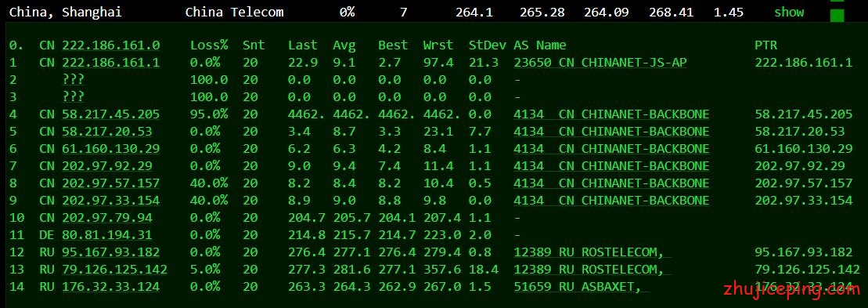The height and width of the screenshot is (308, 868).
Task: Open IP link 79.126.125.142 in hop 13
Action: click(x=114, y=270)
